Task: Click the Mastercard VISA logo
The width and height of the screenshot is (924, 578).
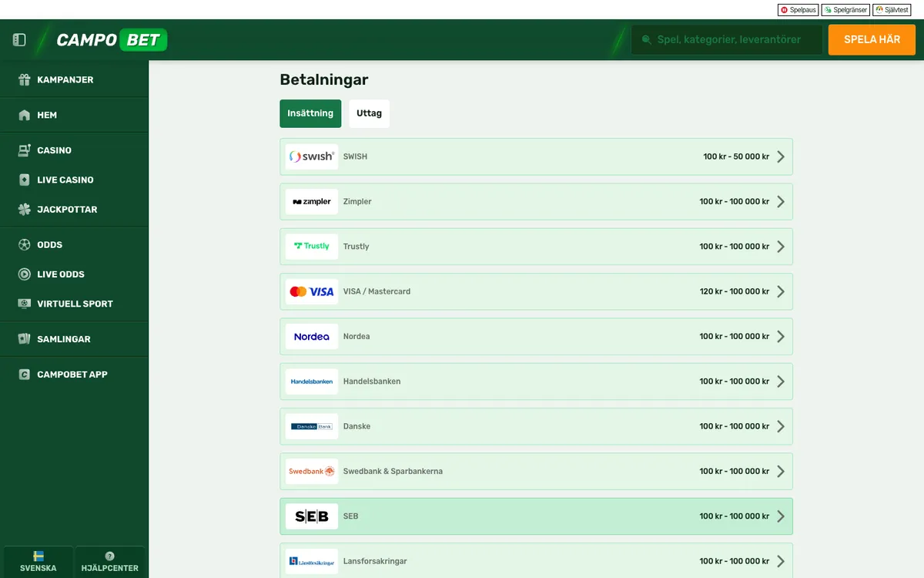Action: (x=312, y=291)
